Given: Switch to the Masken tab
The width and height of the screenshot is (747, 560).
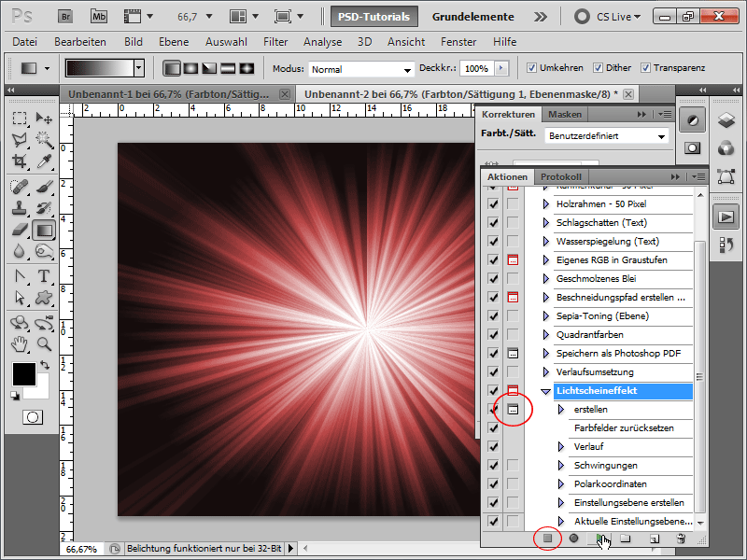Looking at the screenshot, I should (565, 114).
